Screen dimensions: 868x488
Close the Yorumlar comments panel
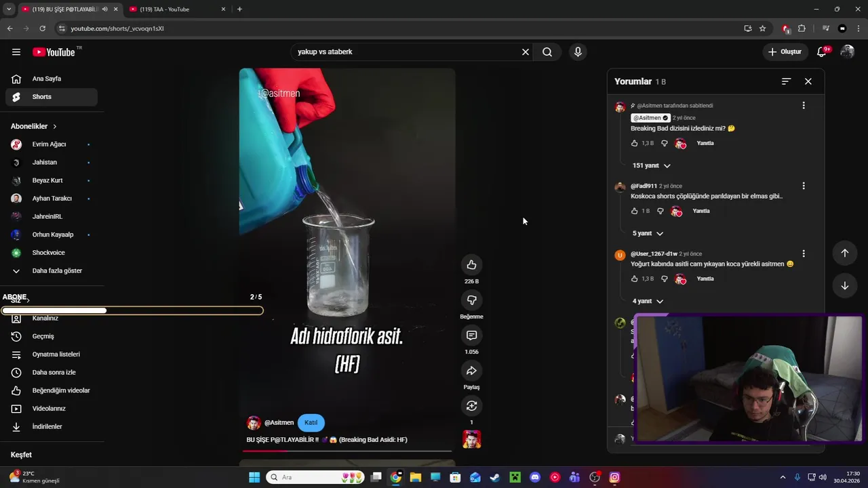[x=808, y=81]
